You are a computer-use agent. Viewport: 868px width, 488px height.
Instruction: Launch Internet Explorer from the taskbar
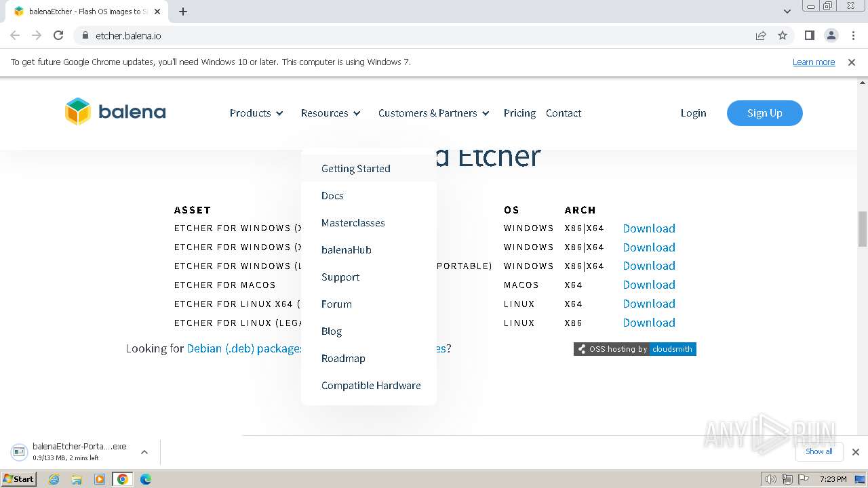54,479
